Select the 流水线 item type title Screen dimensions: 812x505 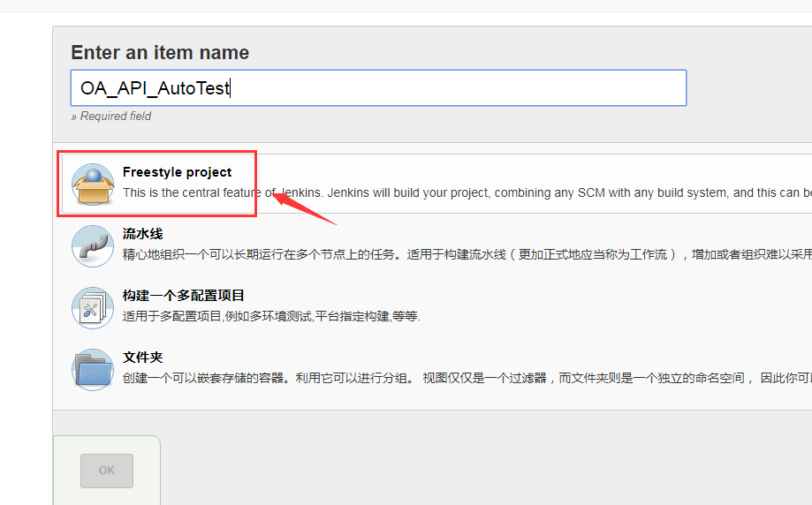click(x=143, y=234)
